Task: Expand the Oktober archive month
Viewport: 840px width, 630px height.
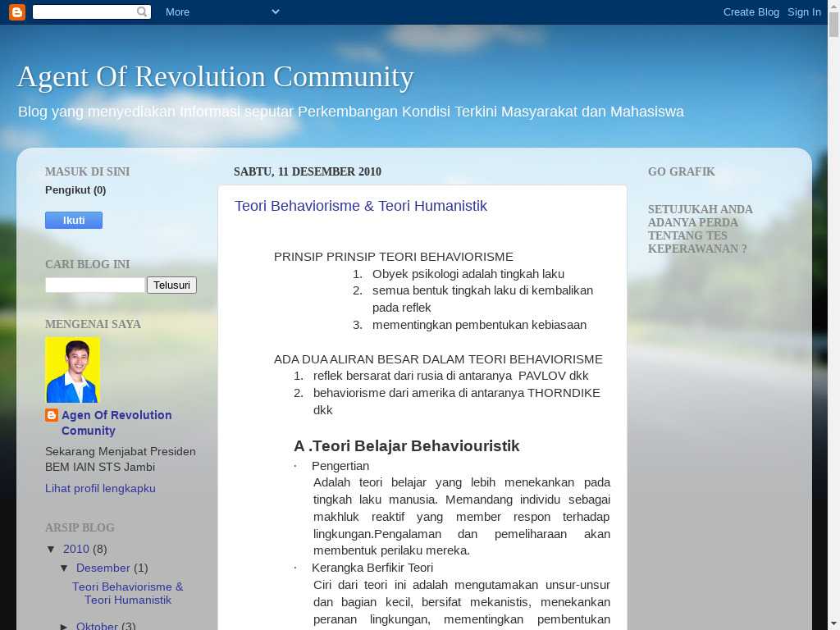Action: (65, 627)
